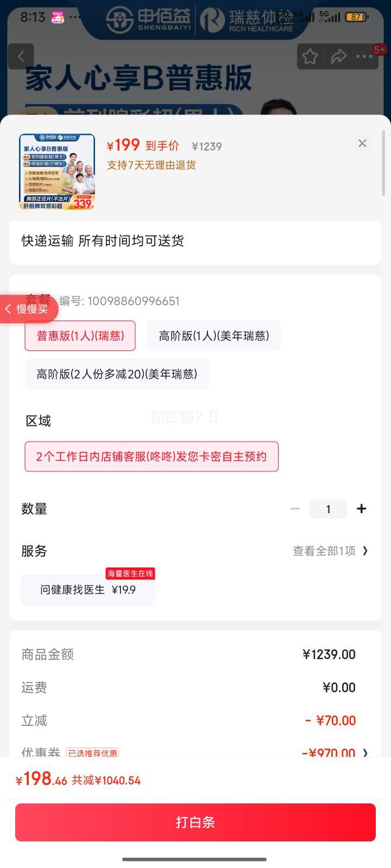Image resolution: width=391 pixels, height=868 pixels.
Task: Select 普惠版(1人)(瑞慈) package
Action: pyautogui.click(x=80, y=336)
